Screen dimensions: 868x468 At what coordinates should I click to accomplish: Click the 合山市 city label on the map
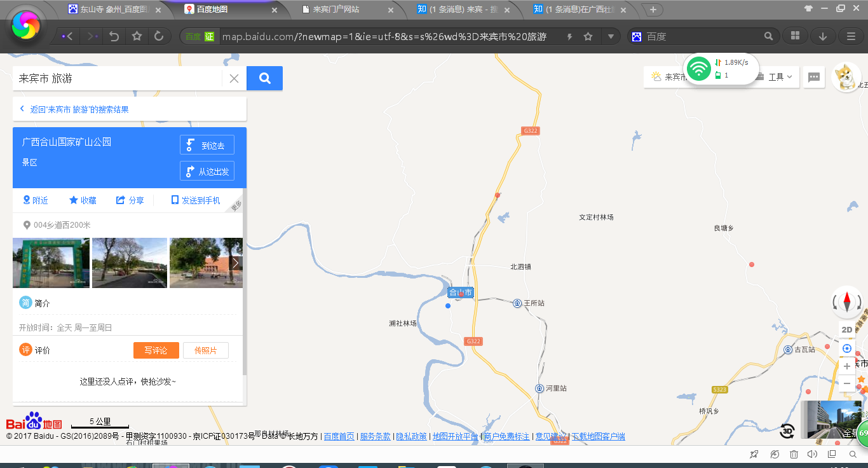click(x=461, y=292)
